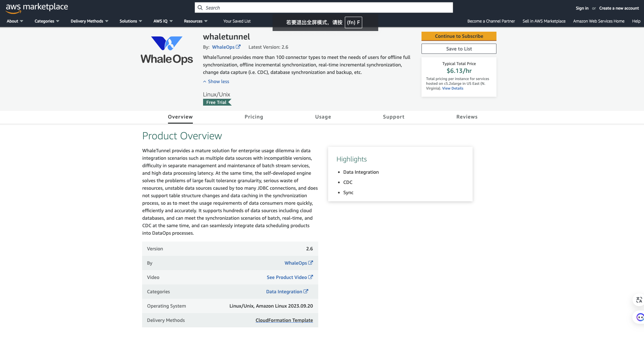Expand the Solutions dropdown
Viewport: 644px width, 342px height.
pyautogui.click(x=131, y=21)
